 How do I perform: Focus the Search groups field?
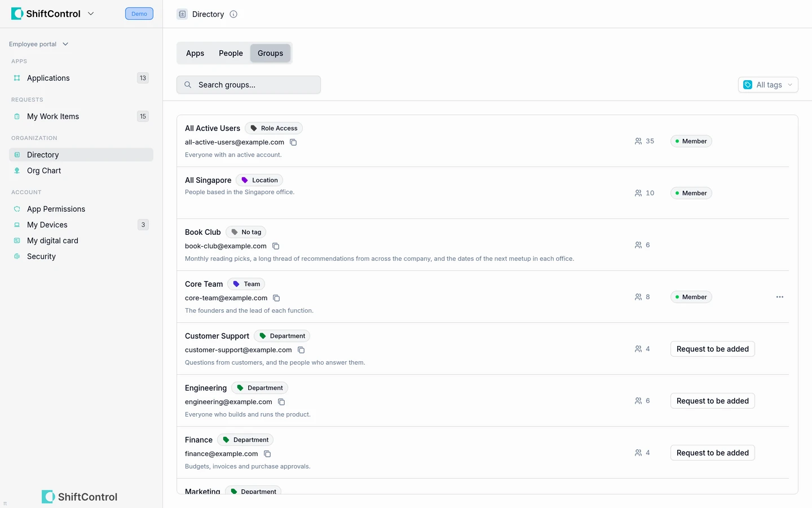(x=249, y=85)
